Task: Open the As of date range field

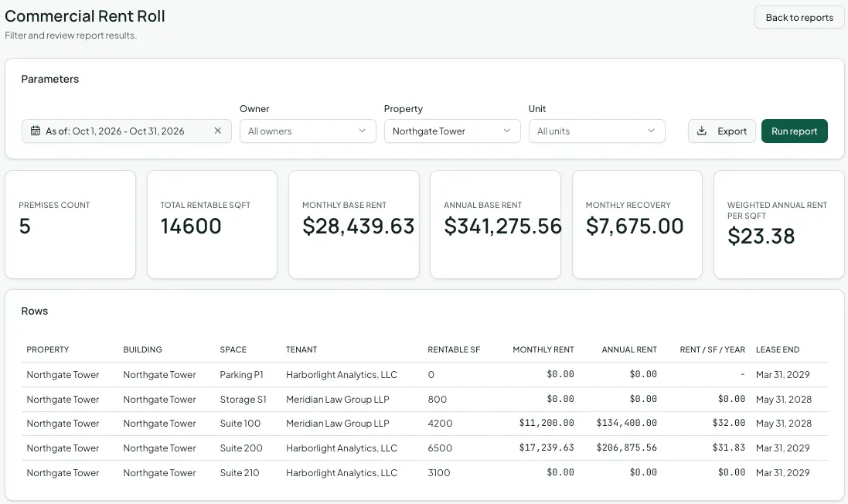Action: click(x=127, y=131)
